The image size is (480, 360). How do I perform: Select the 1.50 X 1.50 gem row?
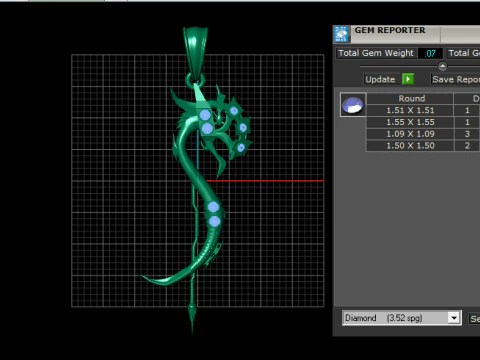point(423,146)
